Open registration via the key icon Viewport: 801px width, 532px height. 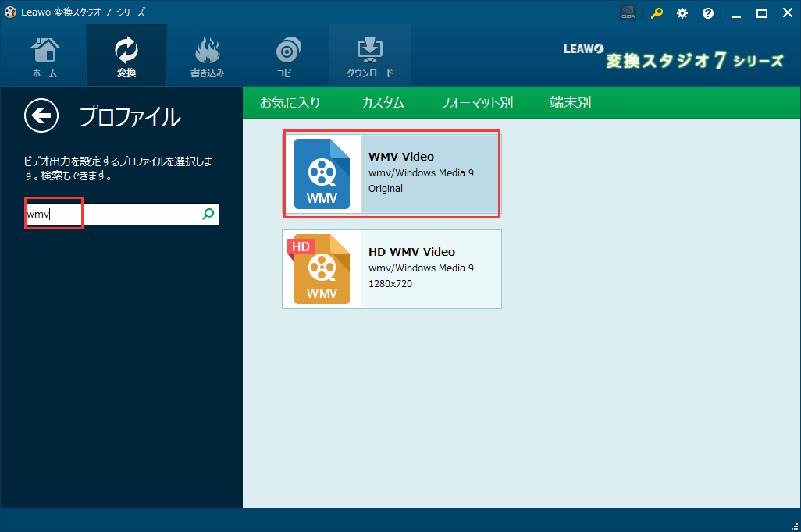(656, 13)
